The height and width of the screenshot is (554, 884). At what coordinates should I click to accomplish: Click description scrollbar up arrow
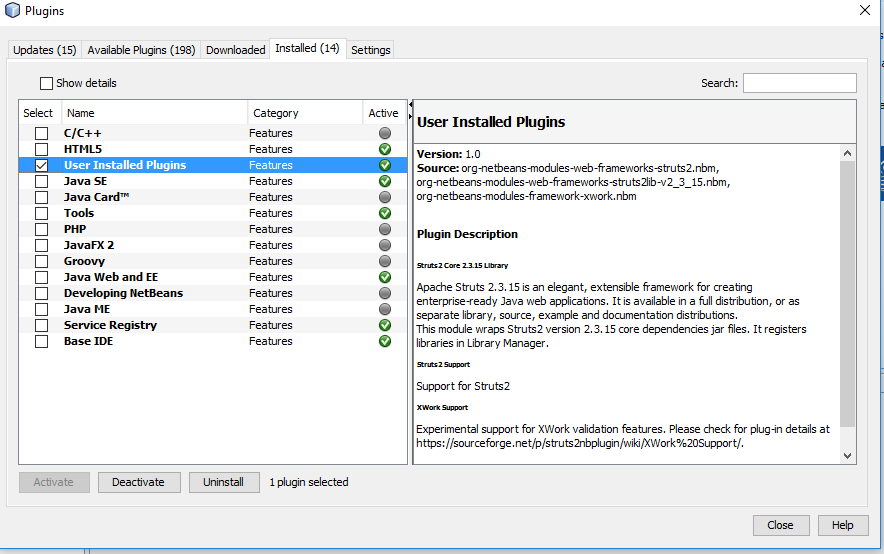[847, 153]
